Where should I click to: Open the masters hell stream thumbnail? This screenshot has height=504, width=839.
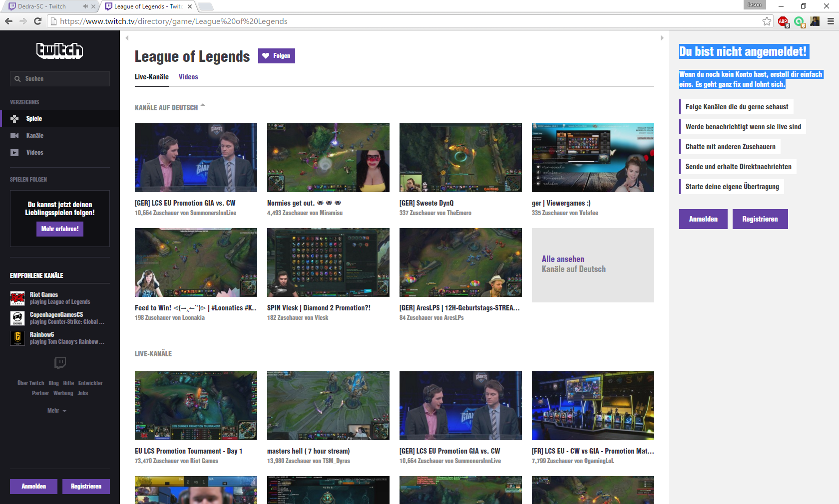point(328,406)
